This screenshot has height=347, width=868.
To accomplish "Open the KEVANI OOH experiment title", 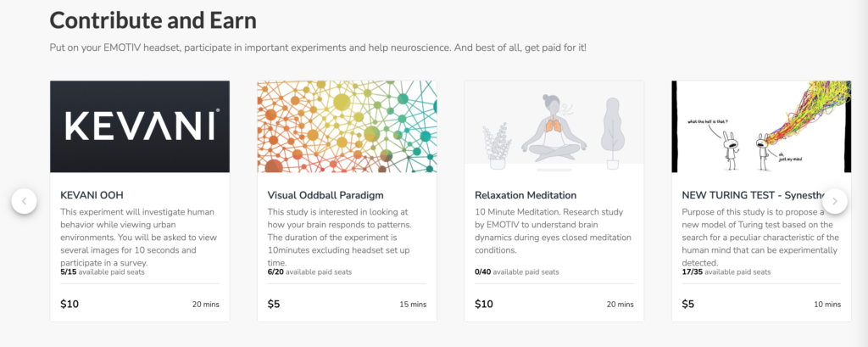I will pyautogui.click(x=92, y=195).
